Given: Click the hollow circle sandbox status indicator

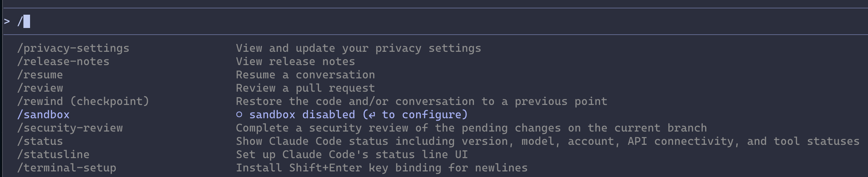Looking at the screenshot, I should click(239, 115).
